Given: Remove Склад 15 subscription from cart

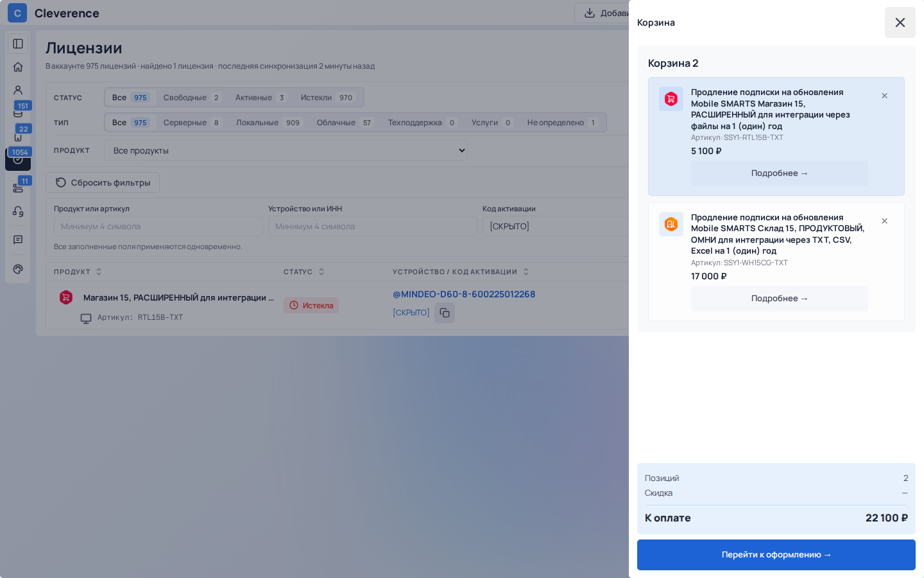Looking at the screenshot, I should click(x=884, y=221).
